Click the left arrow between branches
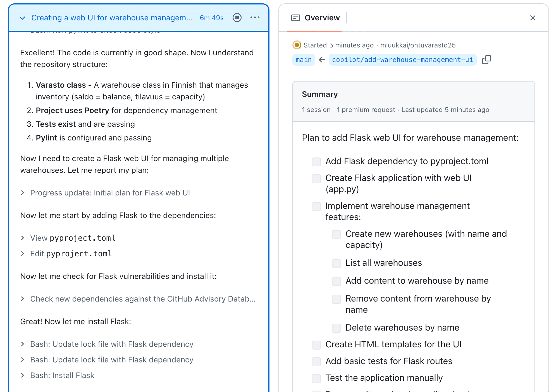 coord(322,60)
